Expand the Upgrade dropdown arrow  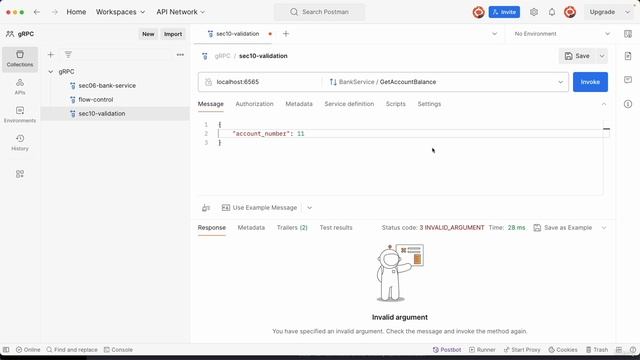click(x=627, y=12)
